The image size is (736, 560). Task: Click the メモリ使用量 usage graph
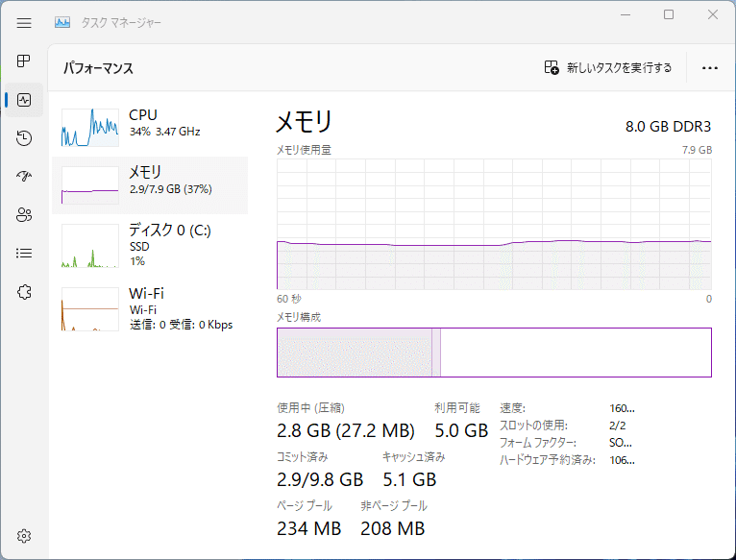coord(494,224)
